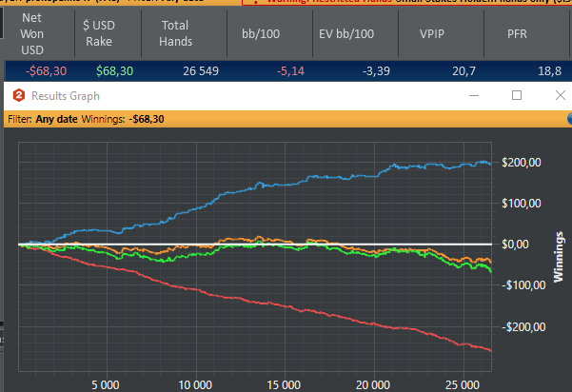Maximize the Results Graph window
572x392 pixels.
(x=517, y=95)
